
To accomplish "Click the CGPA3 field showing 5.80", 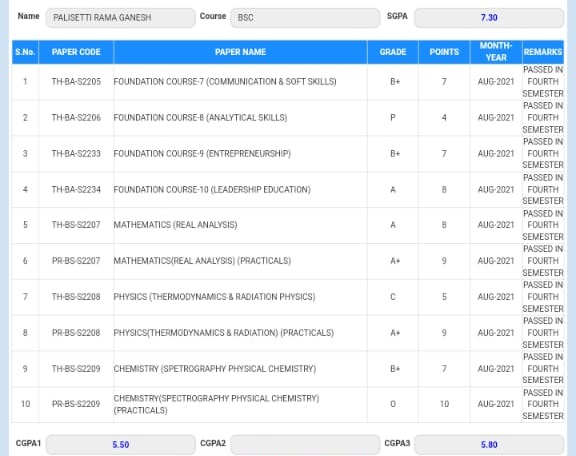I will pyautogui.click(x=489, y=444).
